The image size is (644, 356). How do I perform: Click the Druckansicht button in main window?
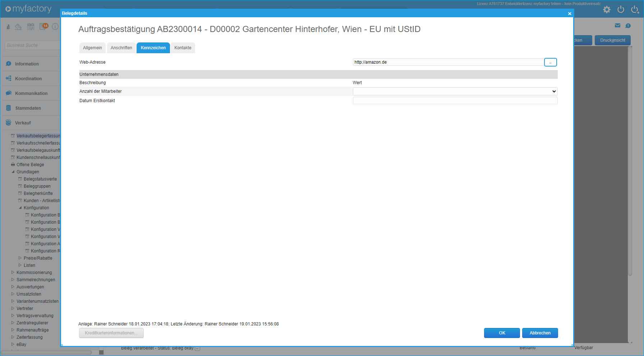(612, 40)
